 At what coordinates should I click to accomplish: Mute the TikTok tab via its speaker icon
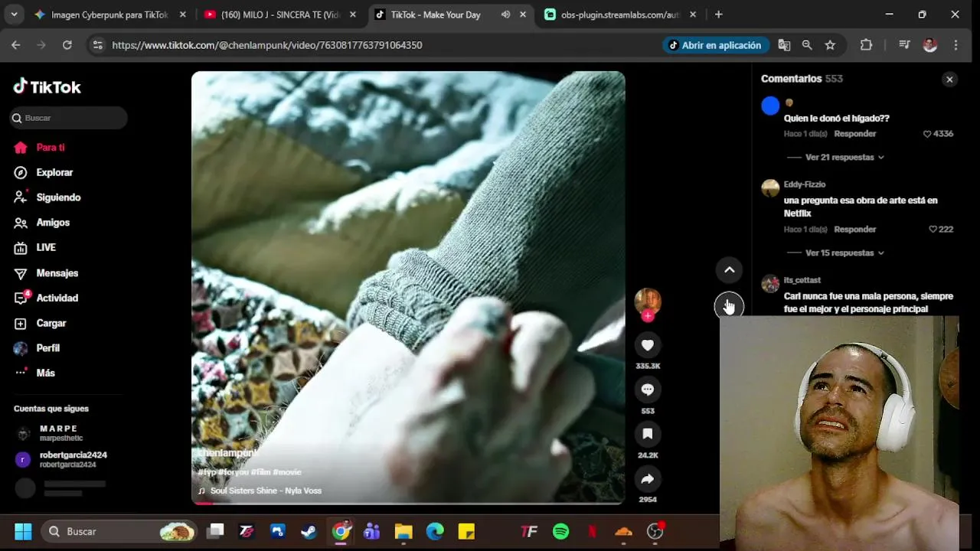pyautogui.click(x=505, y=15)
